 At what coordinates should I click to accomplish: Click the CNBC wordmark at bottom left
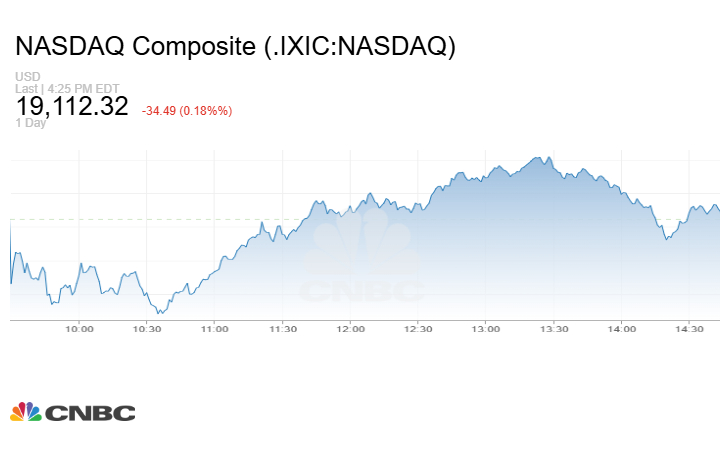click(x=89, y=413)
